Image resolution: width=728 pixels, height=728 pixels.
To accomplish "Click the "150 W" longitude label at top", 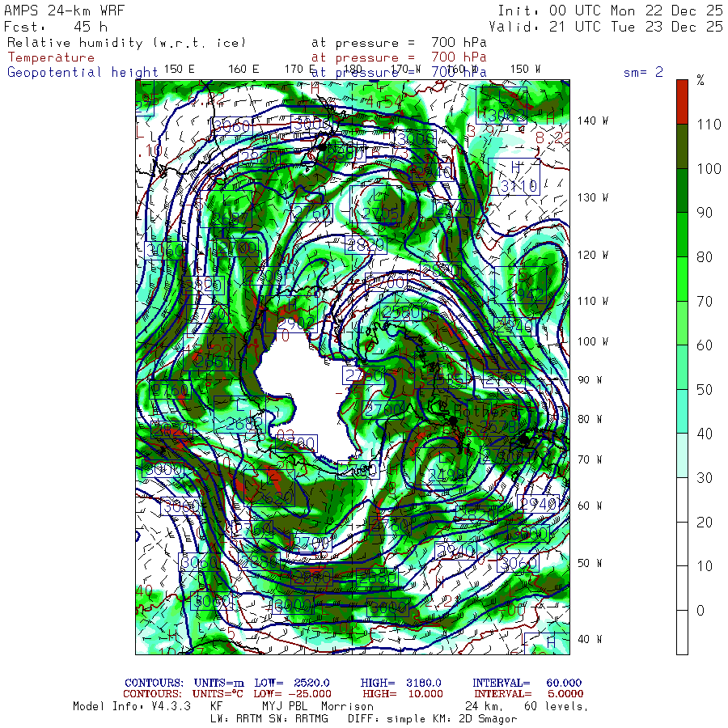I will pos(525,70).
